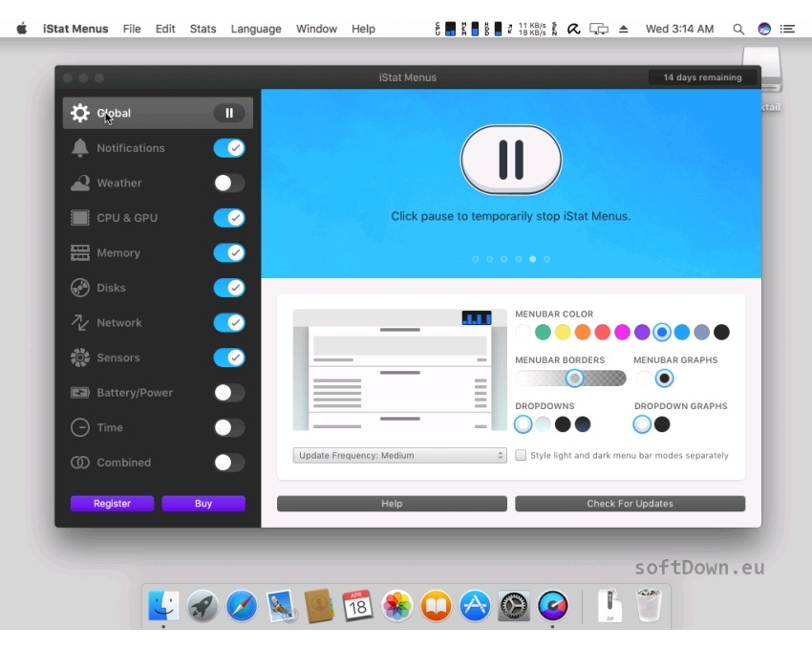Turn off the Sensors toggle
This screenshot has width=812, height=650.
(229, 357)
